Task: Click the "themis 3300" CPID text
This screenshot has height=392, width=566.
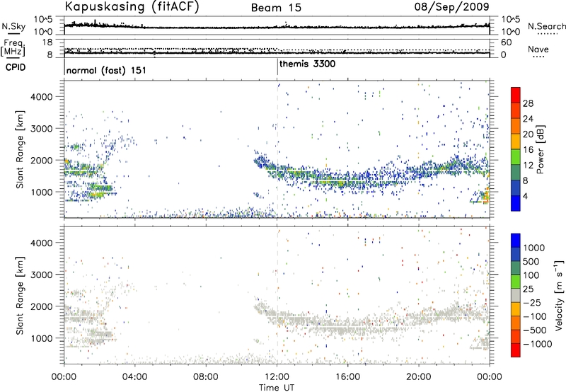Action: [308, 64]
